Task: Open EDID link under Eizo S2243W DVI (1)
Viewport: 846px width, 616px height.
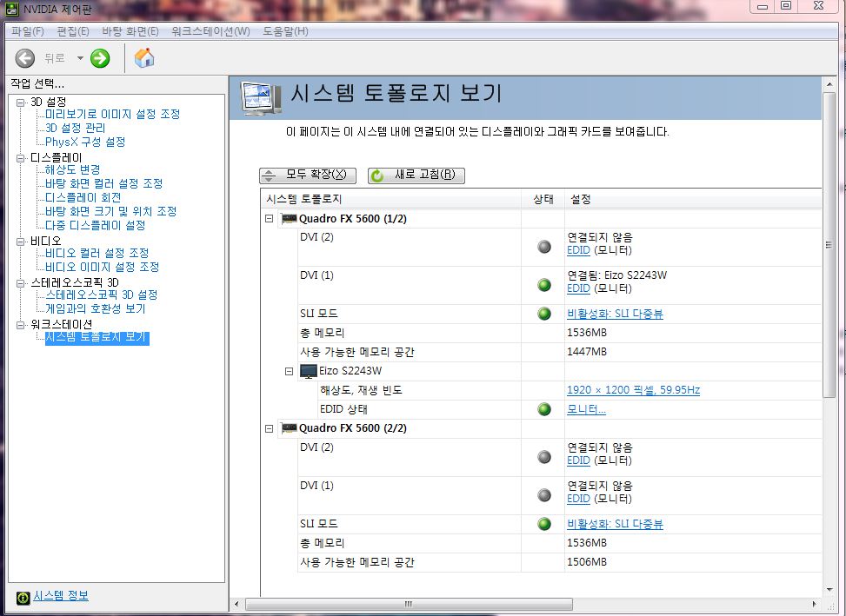Action: click(578, 288)
